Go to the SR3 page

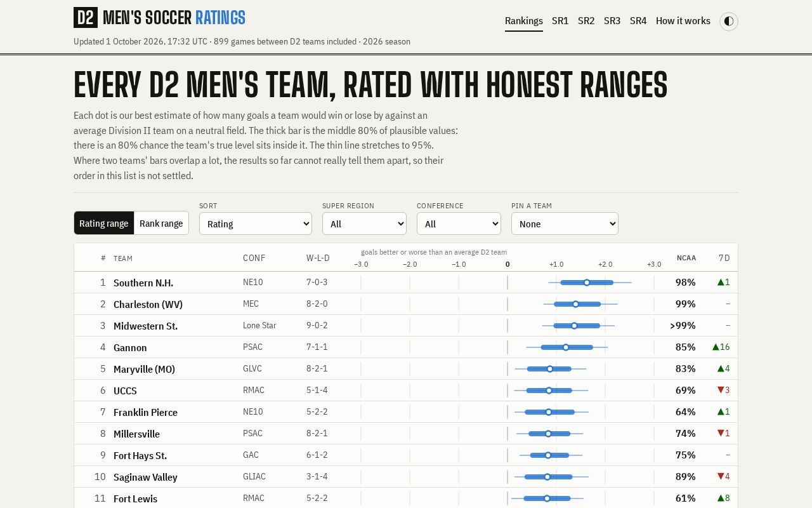612,21
